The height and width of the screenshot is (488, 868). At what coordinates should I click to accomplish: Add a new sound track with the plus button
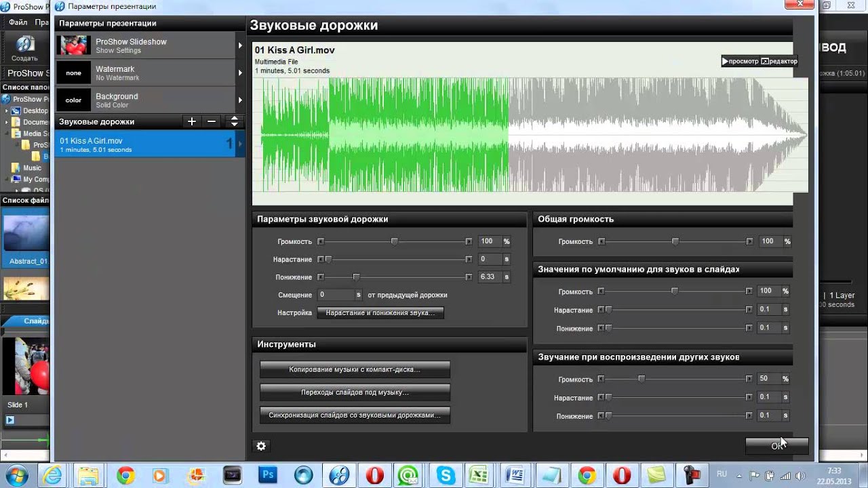192,121
